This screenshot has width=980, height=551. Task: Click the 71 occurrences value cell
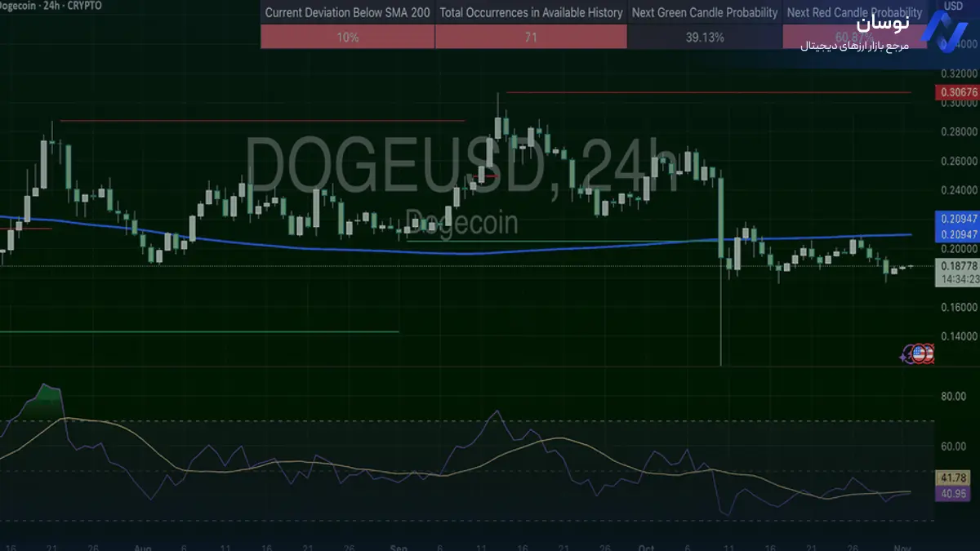pyautogui.click(x=531, y=37)
